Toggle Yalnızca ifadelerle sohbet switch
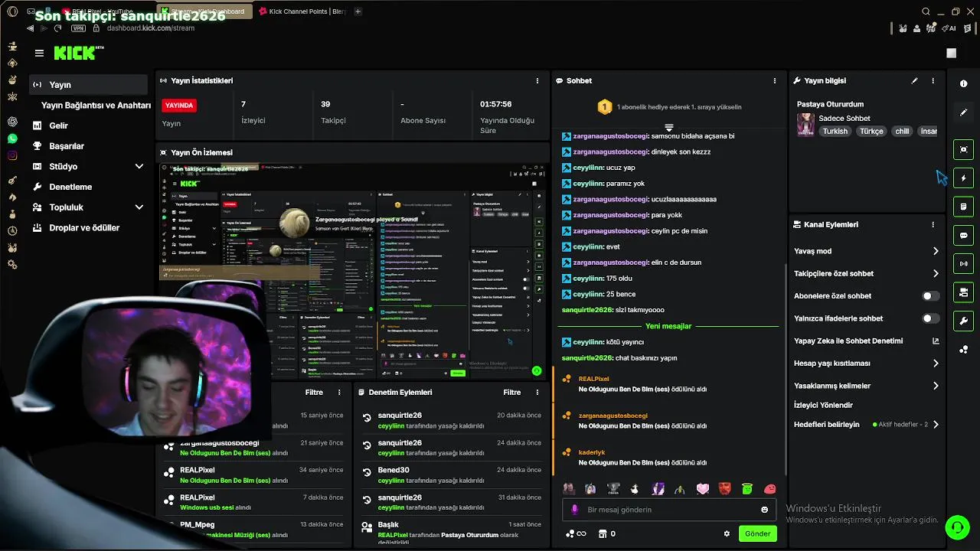The image size is (980, 551). click(x=930, y=318)
